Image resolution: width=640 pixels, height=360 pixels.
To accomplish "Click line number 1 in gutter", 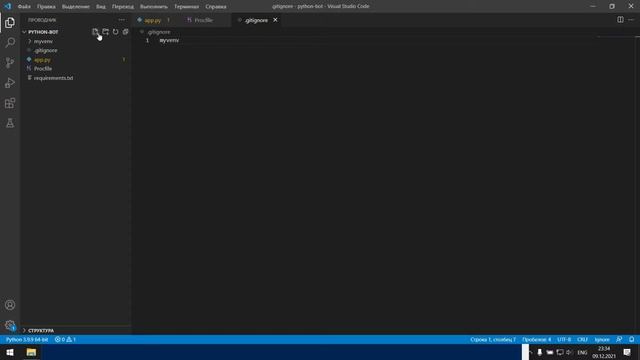I will 147,40.
